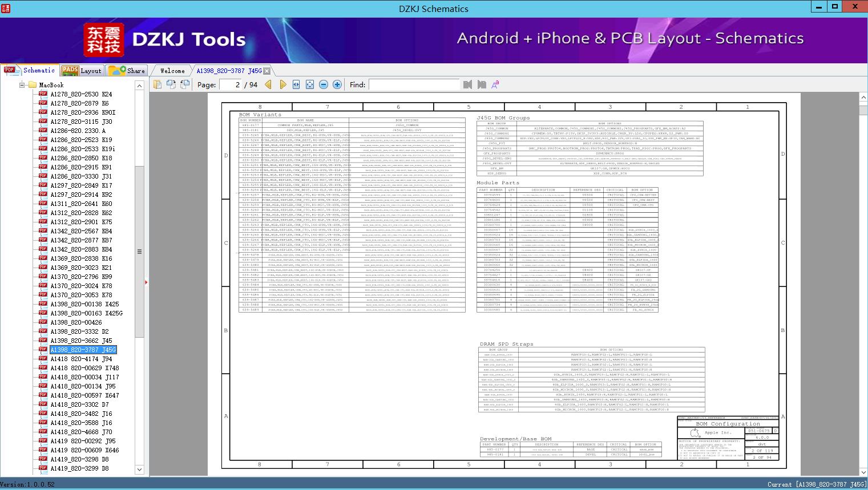
Task: Click PDF icon beside A1419_820-00609 X646
Action: [43, 449]
